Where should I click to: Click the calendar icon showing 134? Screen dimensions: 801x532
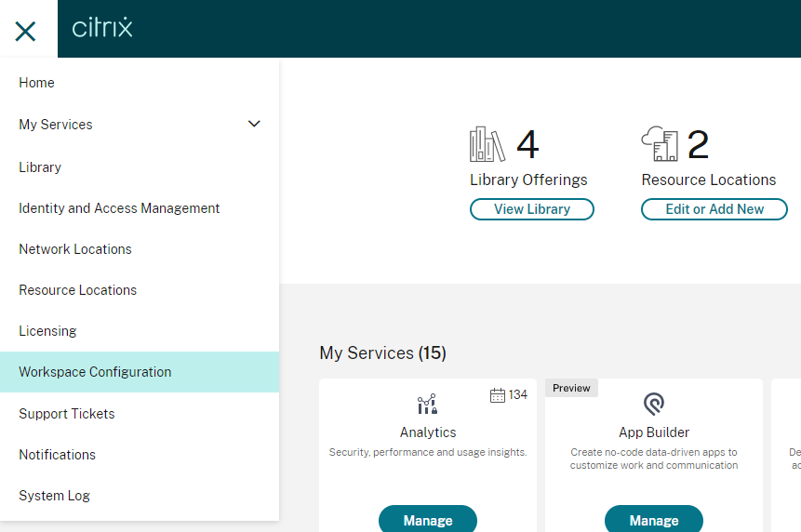[x=498, y=395]
